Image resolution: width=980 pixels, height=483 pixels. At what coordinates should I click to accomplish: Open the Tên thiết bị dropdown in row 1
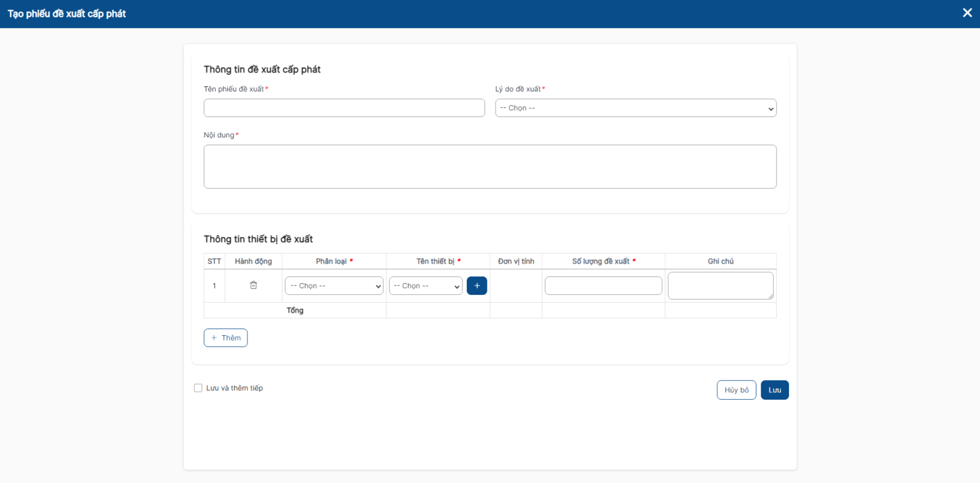pyautogui.click(x=426, y=286)
